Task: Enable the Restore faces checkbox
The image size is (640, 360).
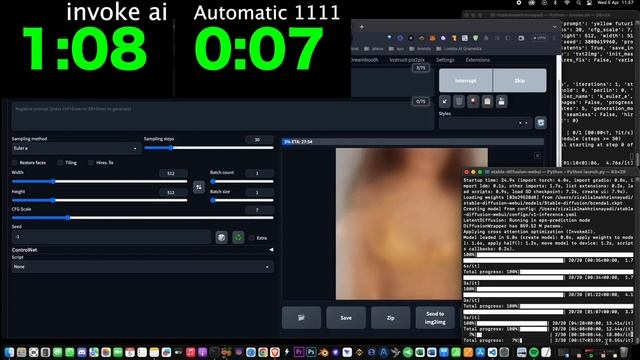Action: [x=15, y=162]
